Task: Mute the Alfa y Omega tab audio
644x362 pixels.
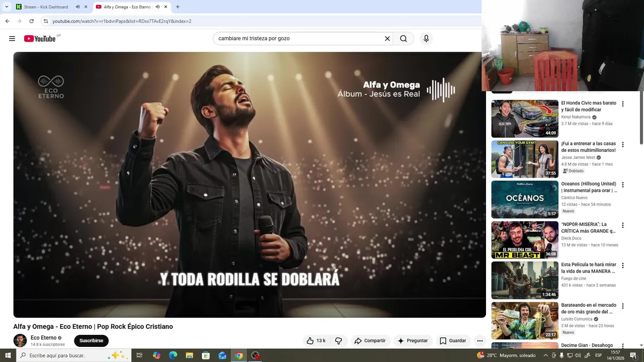Action: coord(157,7)
